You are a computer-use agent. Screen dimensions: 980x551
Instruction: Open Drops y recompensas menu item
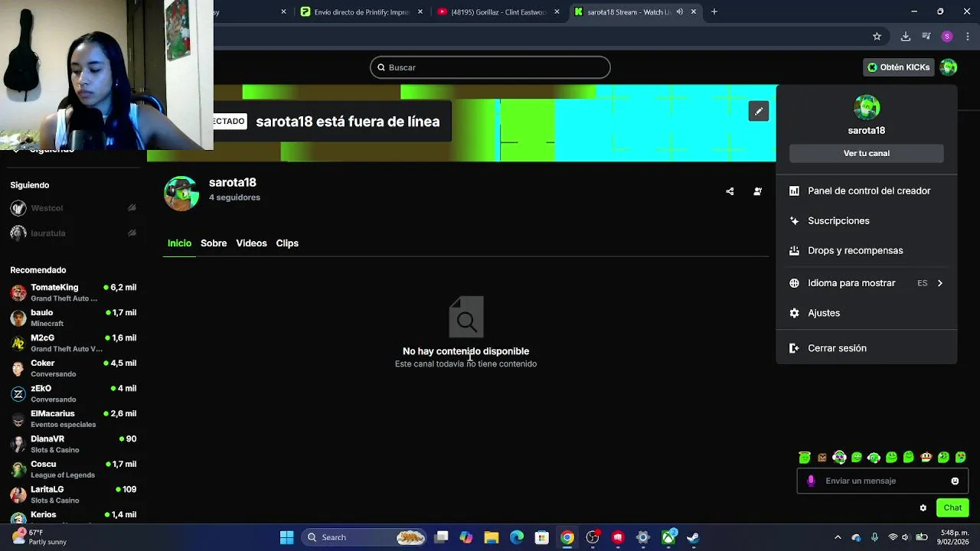point(867,250)
